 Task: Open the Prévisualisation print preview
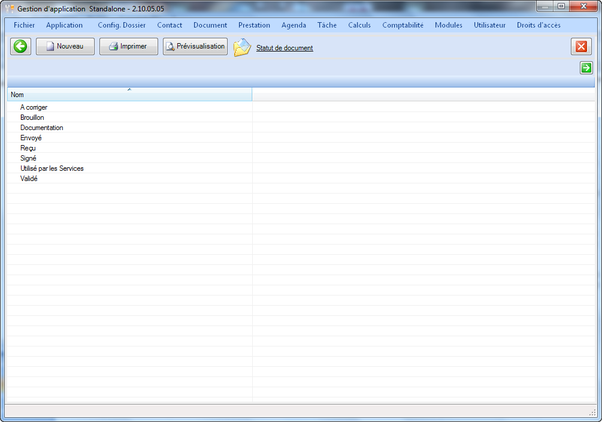pyautogui.click(x=196, y=46)
